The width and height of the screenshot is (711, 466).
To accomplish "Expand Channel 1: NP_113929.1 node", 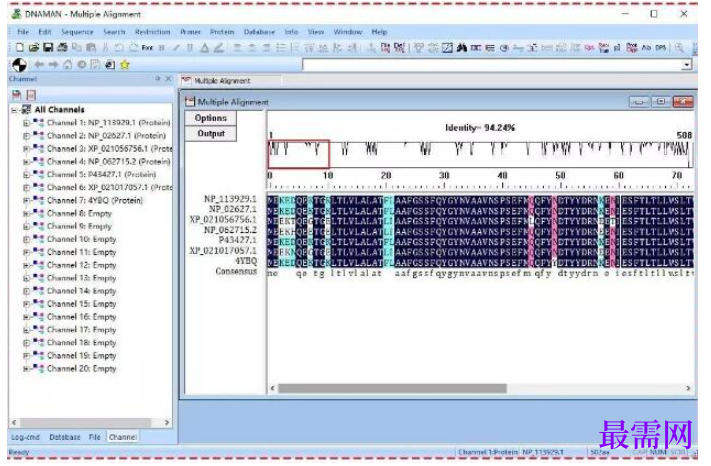I will [x=26, y=123].
